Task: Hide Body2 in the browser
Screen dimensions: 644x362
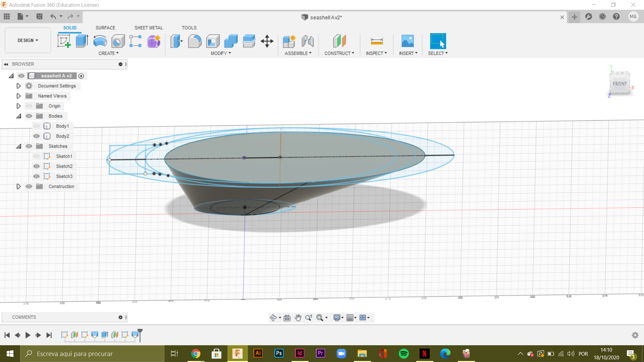Action: (x=36, y=136)
